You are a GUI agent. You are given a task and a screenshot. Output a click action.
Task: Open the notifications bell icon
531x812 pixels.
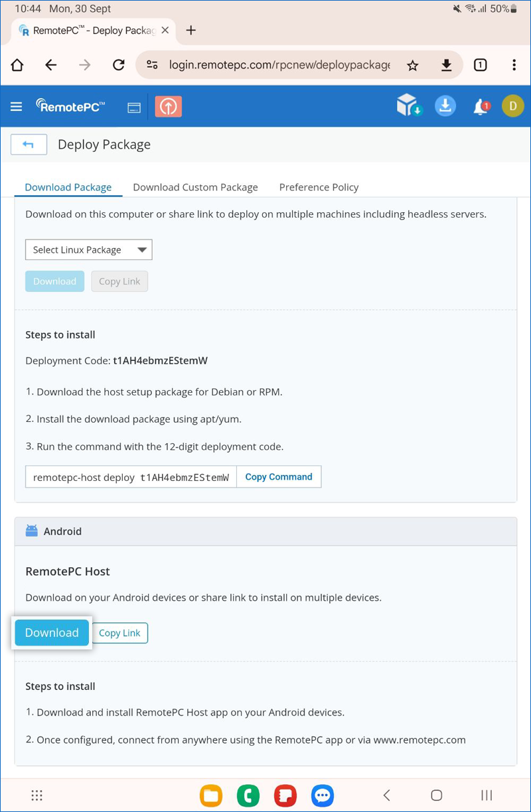click(x=481, y=107)
